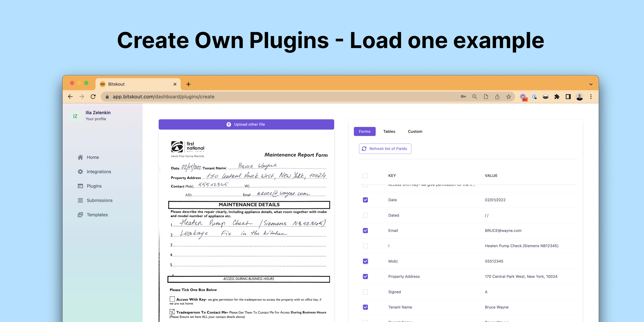Uncheck the Tenant Name checkbox
The image size is (644, 322).
coord(365,307)
